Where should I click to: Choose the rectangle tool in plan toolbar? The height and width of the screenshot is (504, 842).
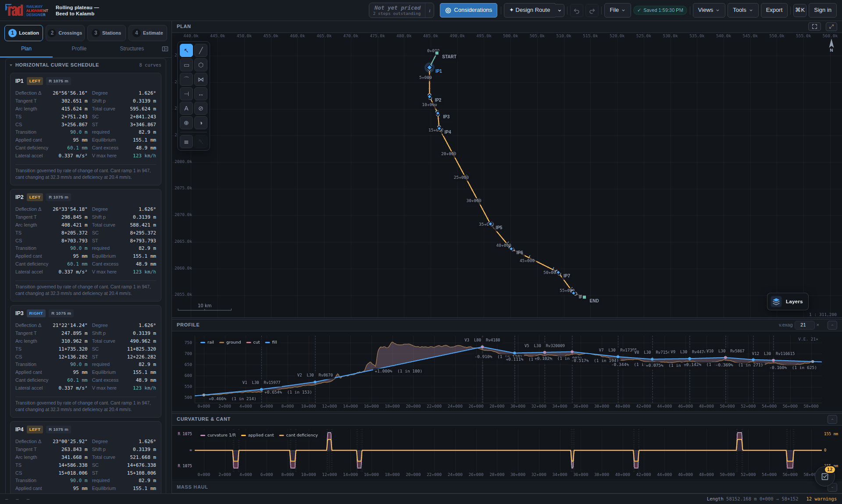(x=186, y=65)
